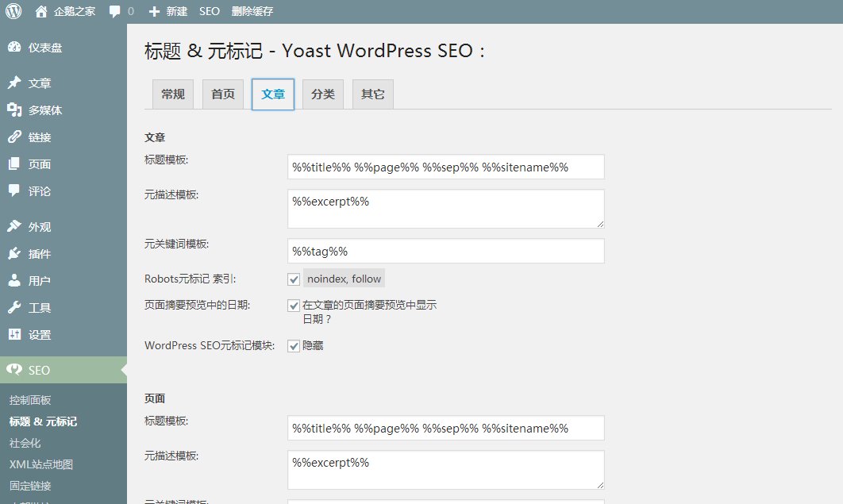
Task: Click the SEO label in the sidebar
Action: click(39, 370)
